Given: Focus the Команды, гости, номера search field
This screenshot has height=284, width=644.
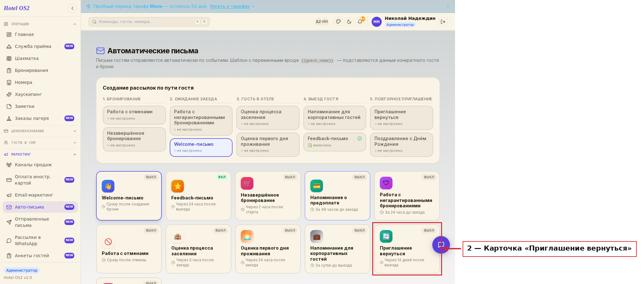Looking at the screenshot, I should click(x=149, y=22).
